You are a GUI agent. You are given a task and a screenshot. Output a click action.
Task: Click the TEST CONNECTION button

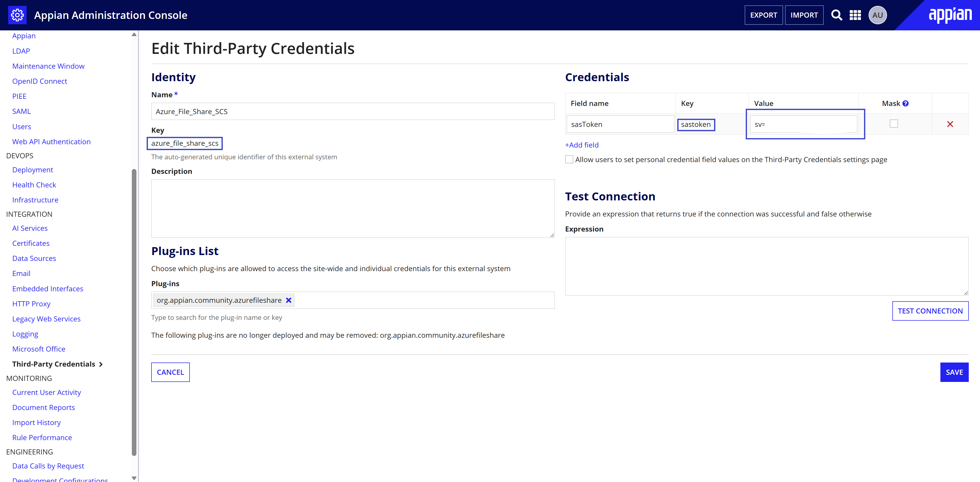pos(930,311)
